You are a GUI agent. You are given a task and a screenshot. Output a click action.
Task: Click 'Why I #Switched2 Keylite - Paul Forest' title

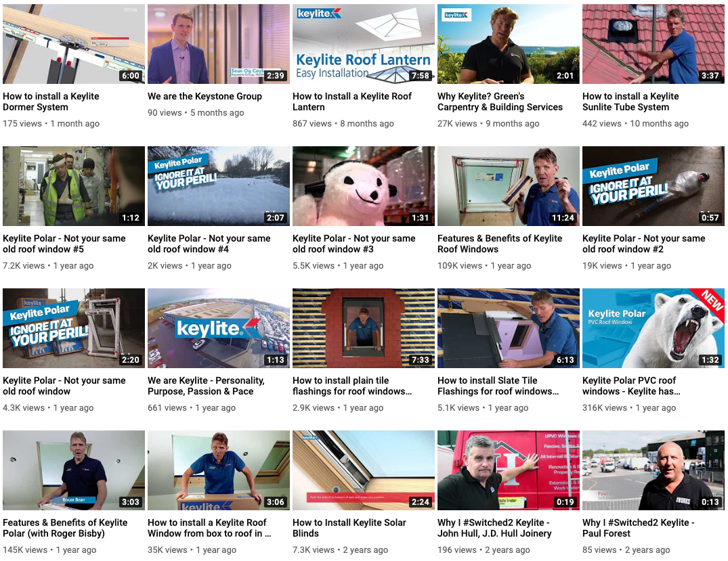[639, 528]
